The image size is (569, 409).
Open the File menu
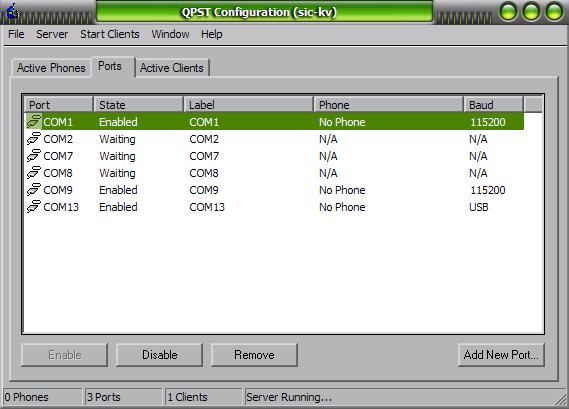(x=16, y=34)
